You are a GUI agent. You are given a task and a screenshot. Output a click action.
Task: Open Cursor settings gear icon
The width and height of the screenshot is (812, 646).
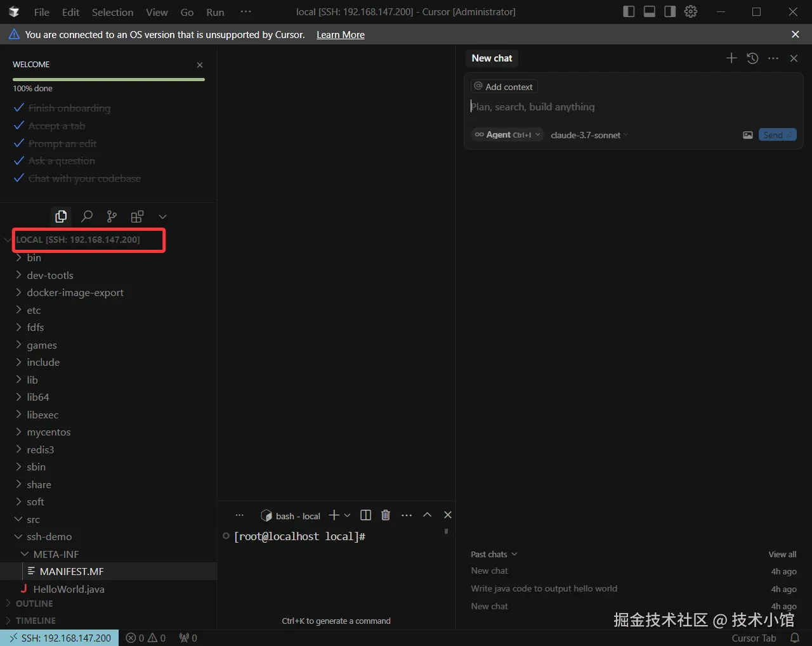tap(691, 11)
